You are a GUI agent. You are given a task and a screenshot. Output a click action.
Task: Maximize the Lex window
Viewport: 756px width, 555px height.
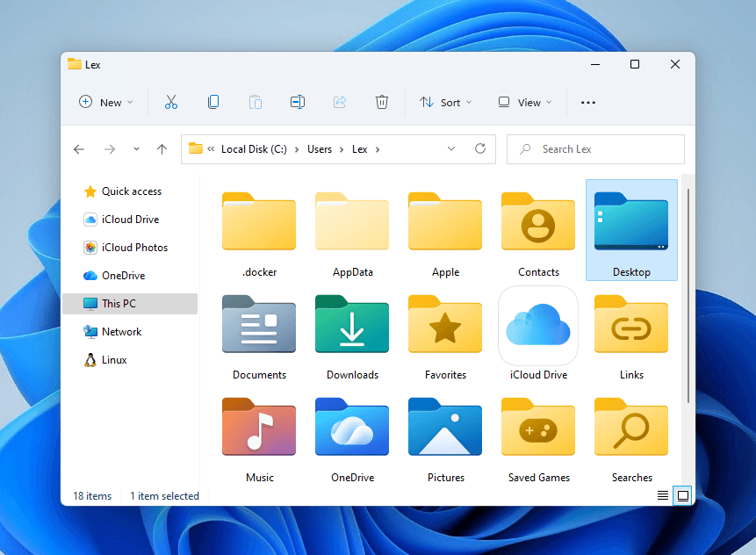[635, 64]
